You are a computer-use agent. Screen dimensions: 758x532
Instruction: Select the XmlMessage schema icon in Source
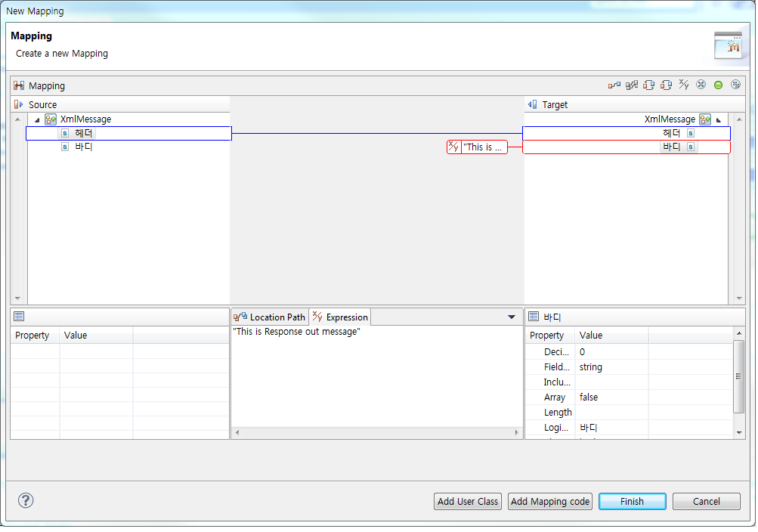coord(50,119)
